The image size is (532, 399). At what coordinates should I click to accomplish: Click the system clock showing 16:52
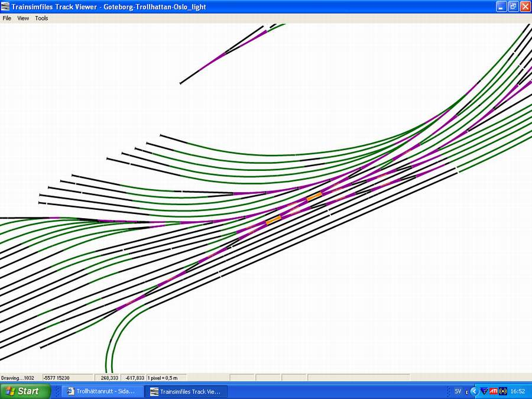tap(518, 391)
